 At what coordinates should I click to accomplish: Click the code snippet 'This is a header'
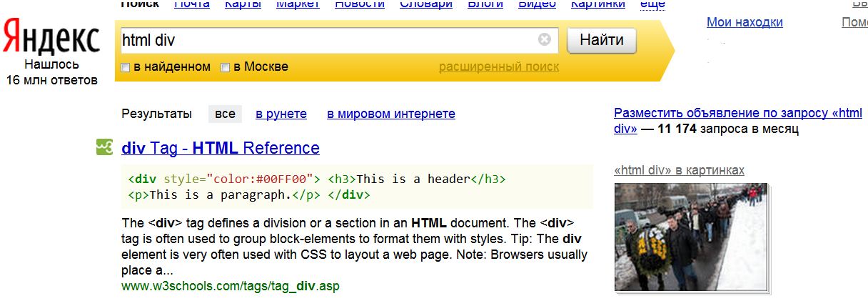pyautogui.click(x=413, y=179)
